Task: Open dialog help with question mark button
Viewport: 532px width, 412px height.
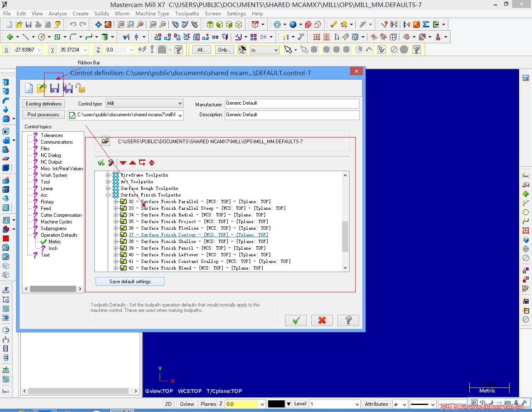Action: point(348,320)
